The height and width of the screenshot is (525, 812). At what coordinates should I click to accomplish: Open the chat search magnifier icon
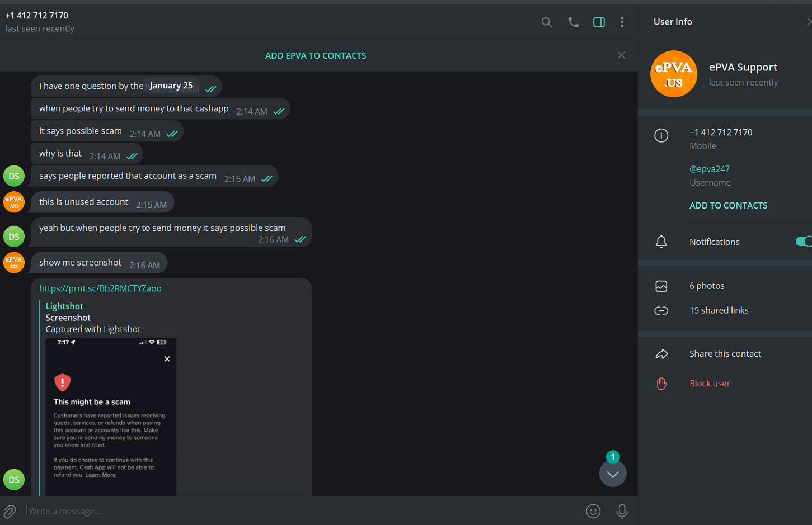547,22
